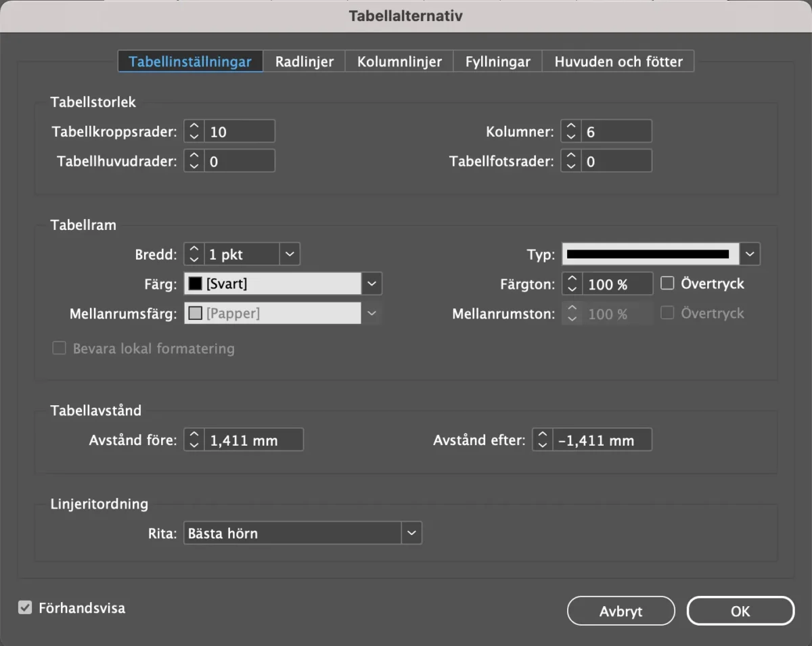Check the Bevara lokal formatering option
This screenshot has height=646, width=812.
pyautogui.click(x=60, y=348)
